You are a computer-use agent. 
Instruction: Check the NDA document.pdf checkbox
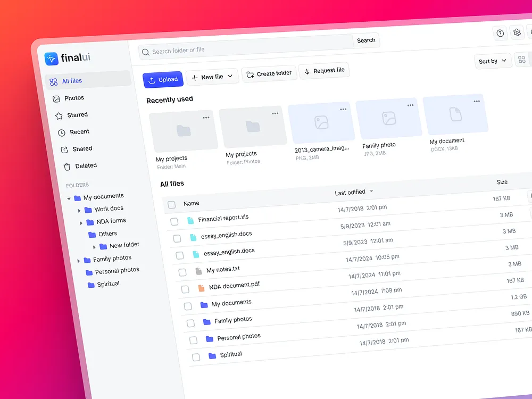(x=185, y=289)
